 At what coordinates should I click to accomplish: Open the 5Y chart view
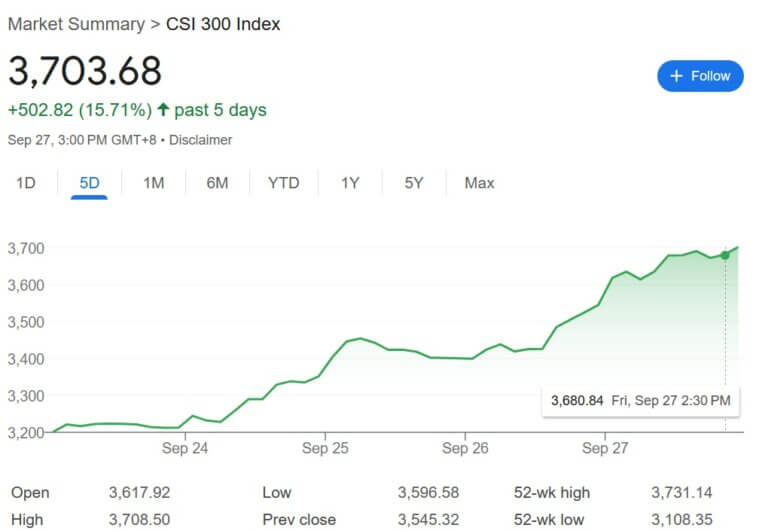click(414, 183)
